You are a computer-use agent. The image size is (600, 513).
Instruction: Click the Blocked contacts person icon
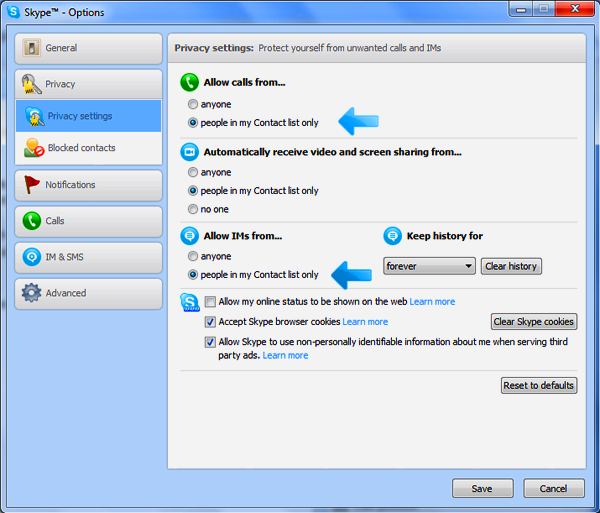pos(34,148)
